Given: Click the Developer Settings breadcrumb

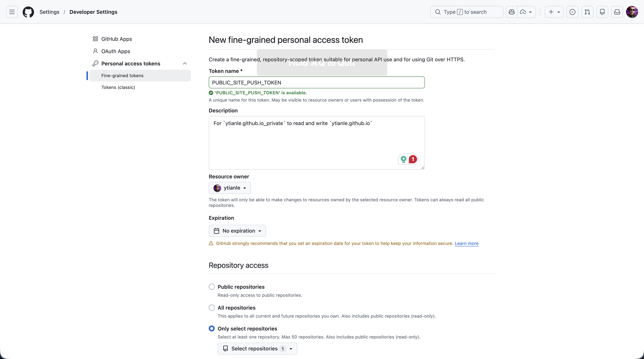Looking at the screenshot, I should click(x=93, y=12).
